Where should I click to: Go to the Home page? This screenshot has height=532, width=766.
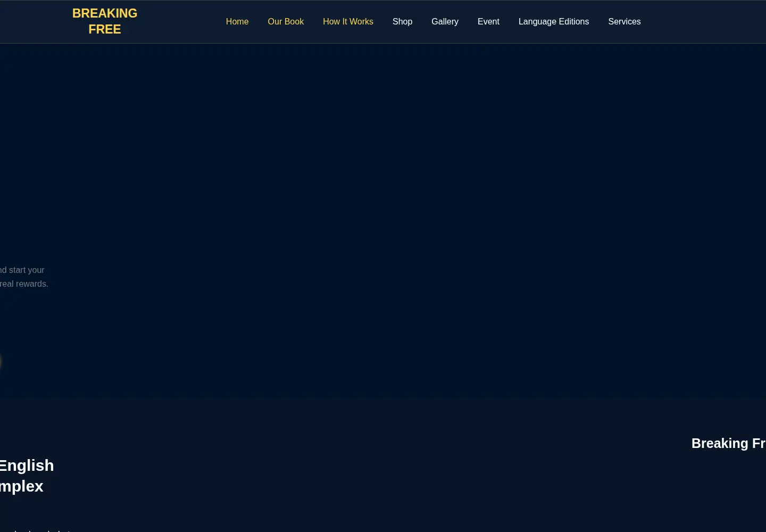tap(237, 22)
